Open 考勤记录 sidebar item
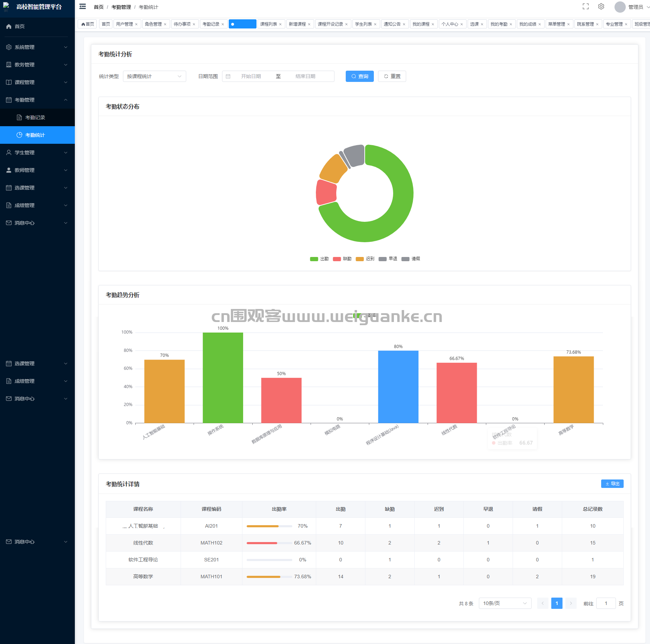The image size is (650, 644). tap(35, 117)
